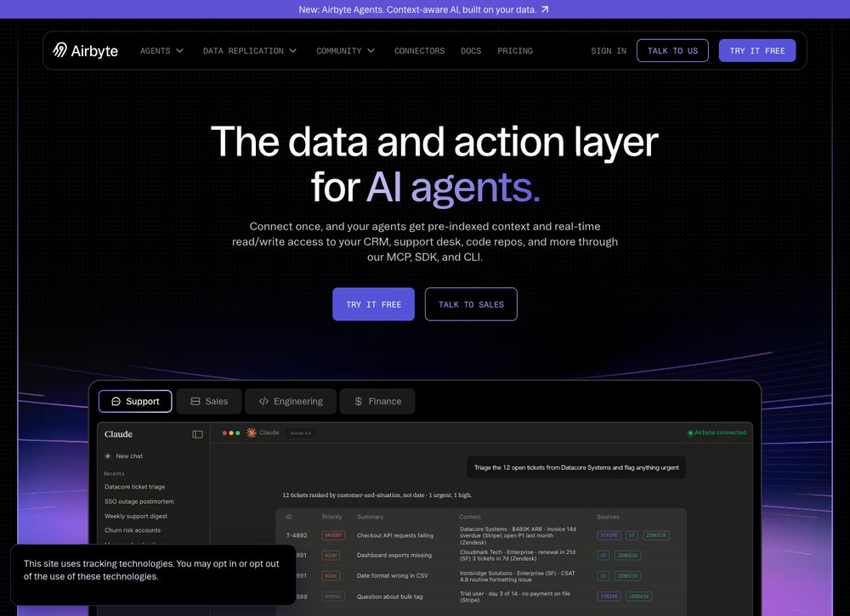Click the Claude starburst icon in mock window
Viewport: 850px width, 616px height.
pos(252,432)
